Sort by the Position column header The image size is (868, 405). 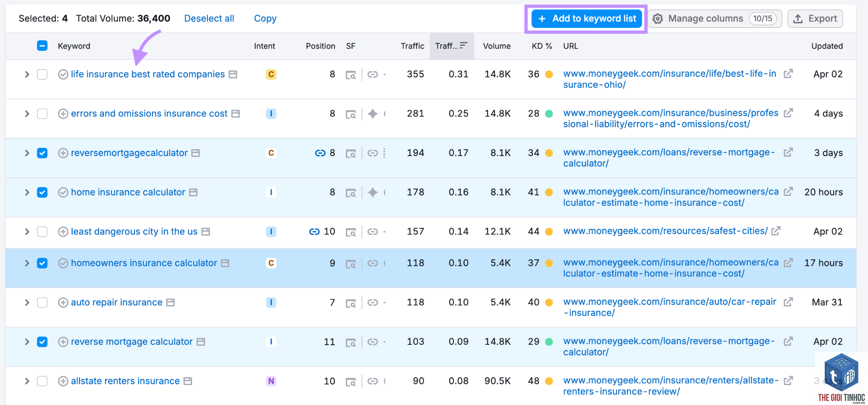(320, 46)
